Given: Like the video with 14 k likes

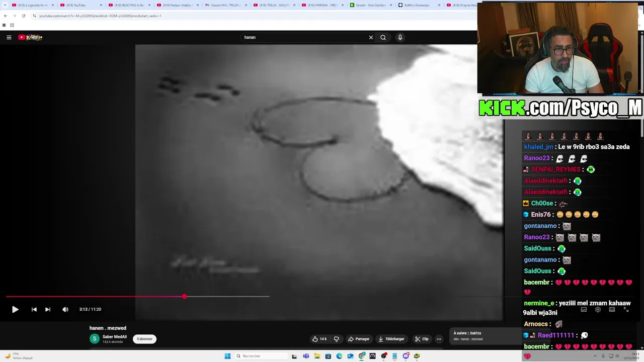Looking at the screenshot, I should point(319,339).
